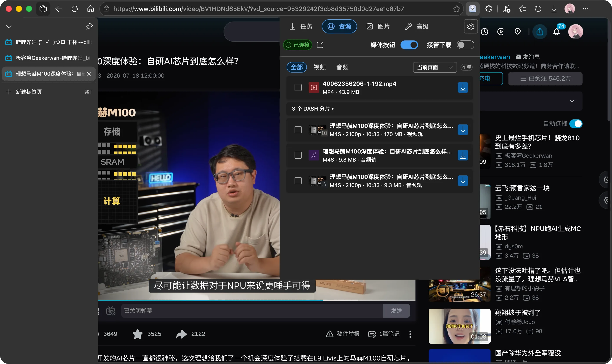Go back to previous page
Screen dimensions: 612x364
[x=59, y=9]
